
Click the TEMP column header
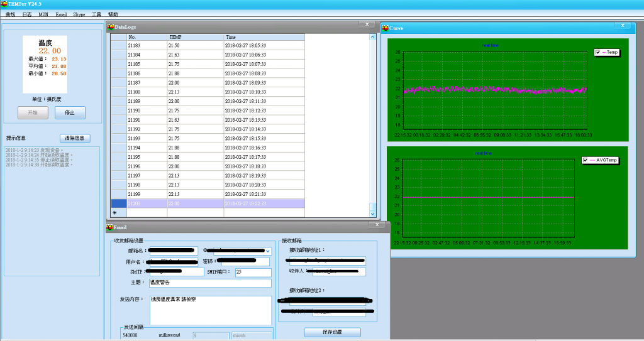[196, 37]
